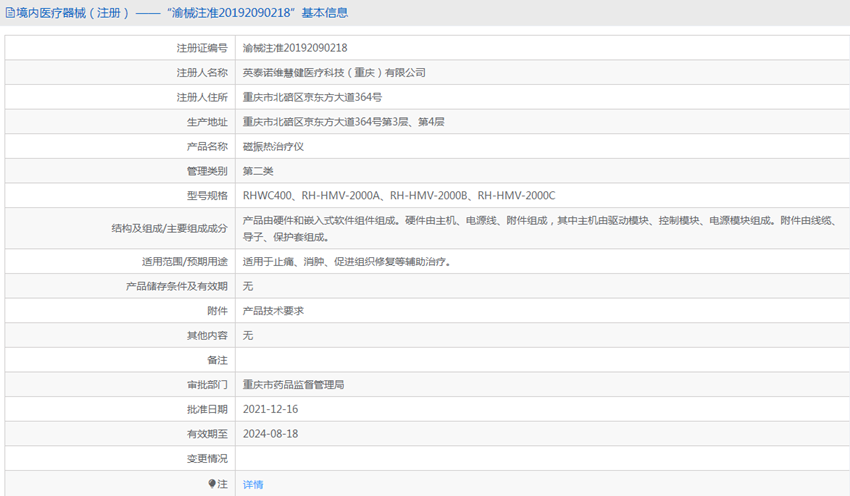The height and width of the screenshot is (496, 850).
Task: Click production address ending 第3层、第4层
Action: [x=344, y=122]
